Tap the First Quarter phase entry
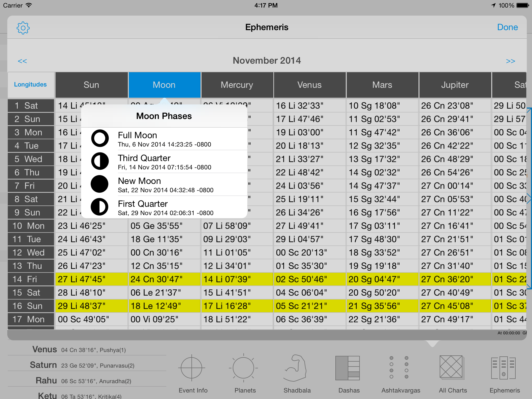Image resolution: width=532 pixels, height=399 pixels. click(x=164, y=207)
